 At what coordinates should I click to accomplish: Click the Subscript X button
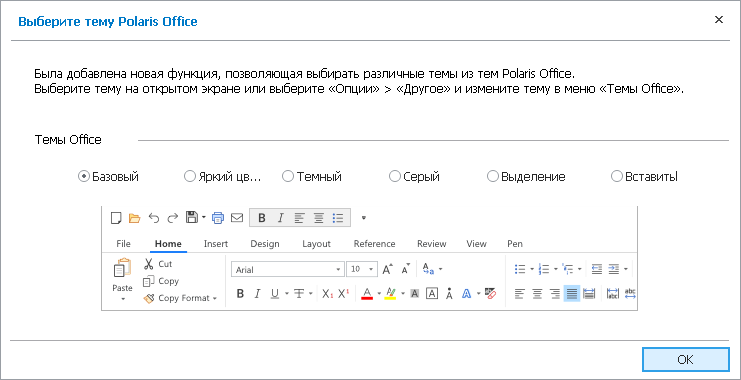(x=327, y=294)
